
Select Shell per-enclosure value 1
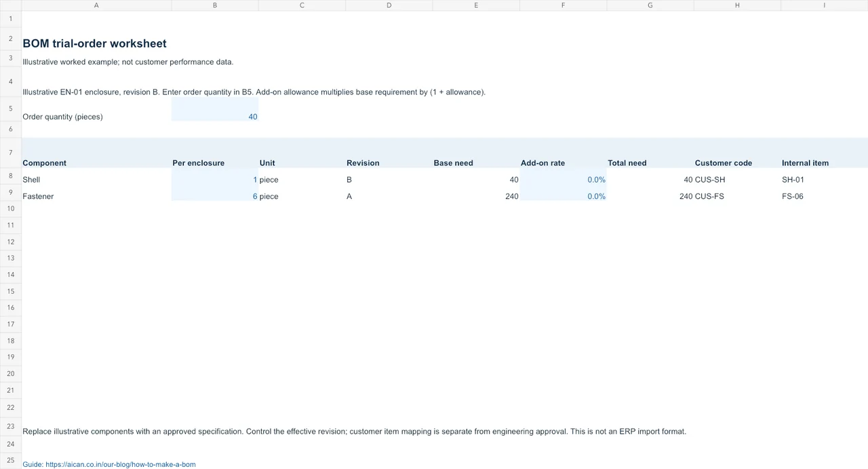pyautogui.click(x=215, y=176)
